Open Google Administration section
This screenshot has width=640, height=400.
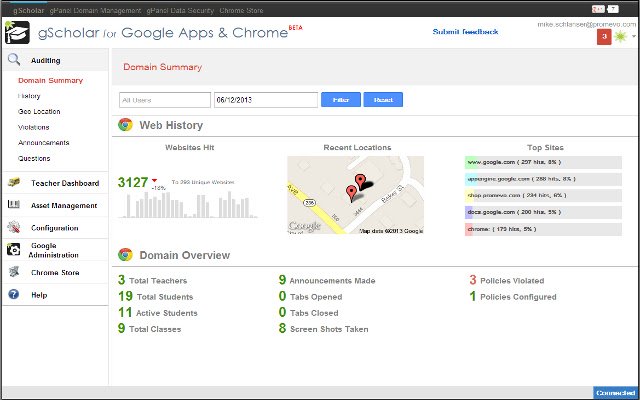coord(53,250)
